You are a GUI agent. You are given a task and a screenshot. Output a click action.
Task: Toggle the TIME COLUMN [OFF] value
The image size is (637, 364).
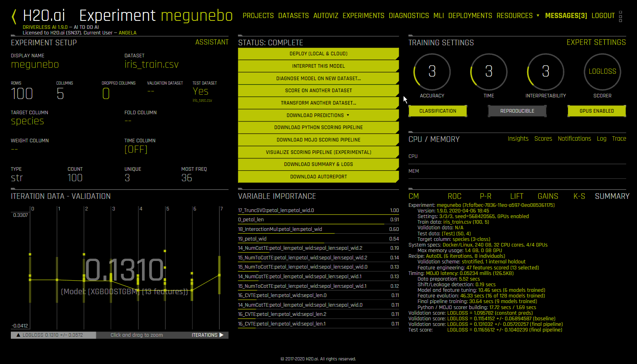pos(136,150)
